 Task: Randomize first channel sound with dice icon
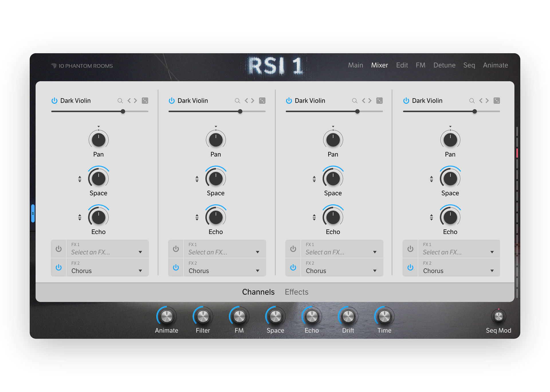click(x=145, y=101)
